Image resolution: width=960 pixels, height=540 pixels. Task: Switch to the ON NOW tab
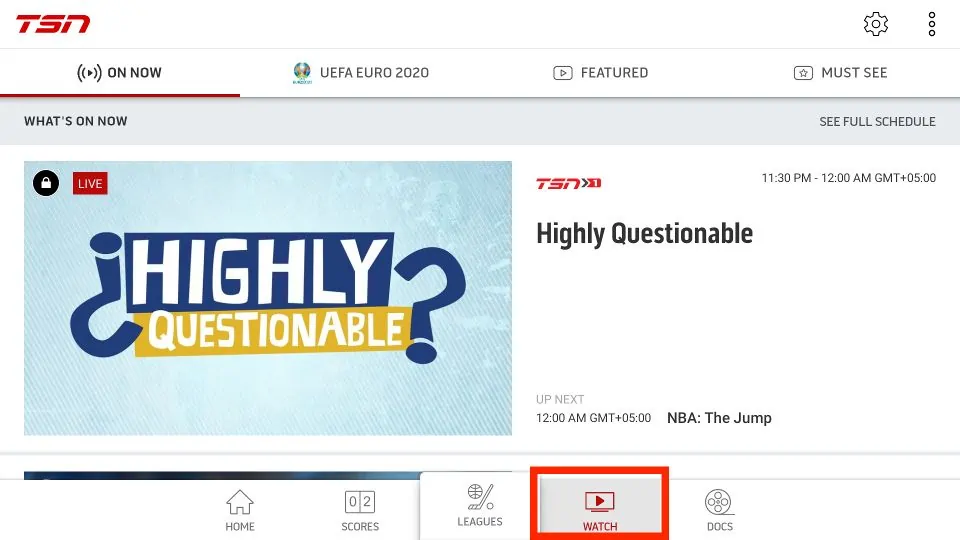coord(120,72)
